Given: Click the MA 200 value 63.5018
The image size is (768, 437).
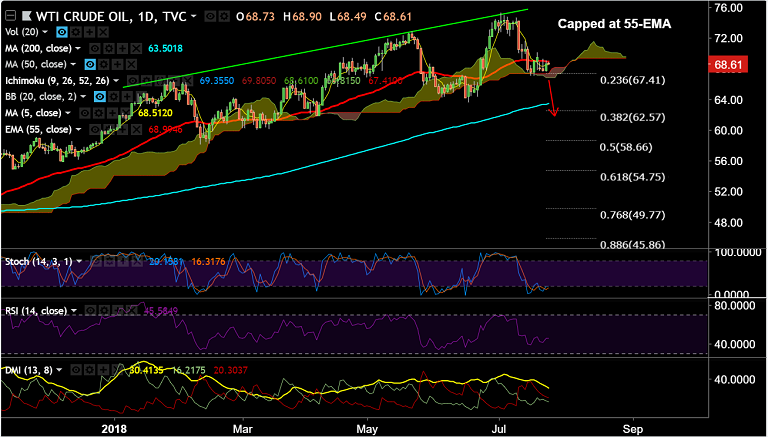Looking at the screenshot, I should (166, 49).
